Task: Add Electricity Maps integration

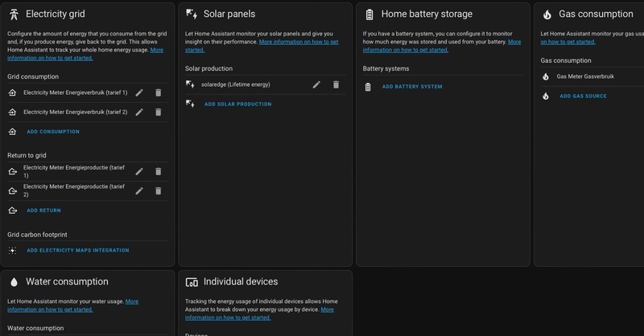Action: pyautogui.click(x=77, y=251)
